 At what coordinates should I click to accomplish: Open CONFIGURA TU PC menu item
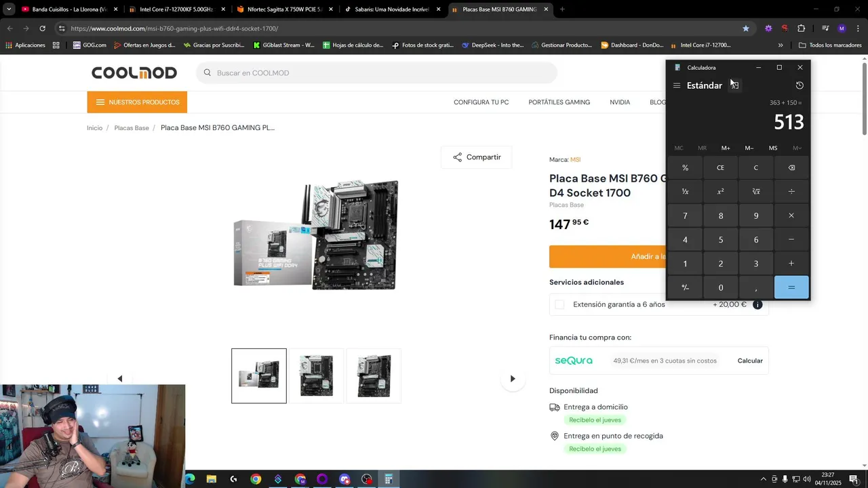tap(481, 102)
